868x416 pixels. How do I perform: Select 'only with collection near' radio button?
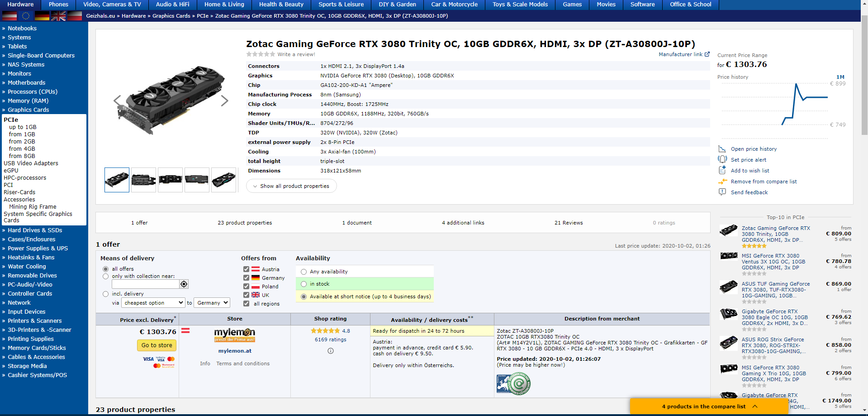click(105, 276)
